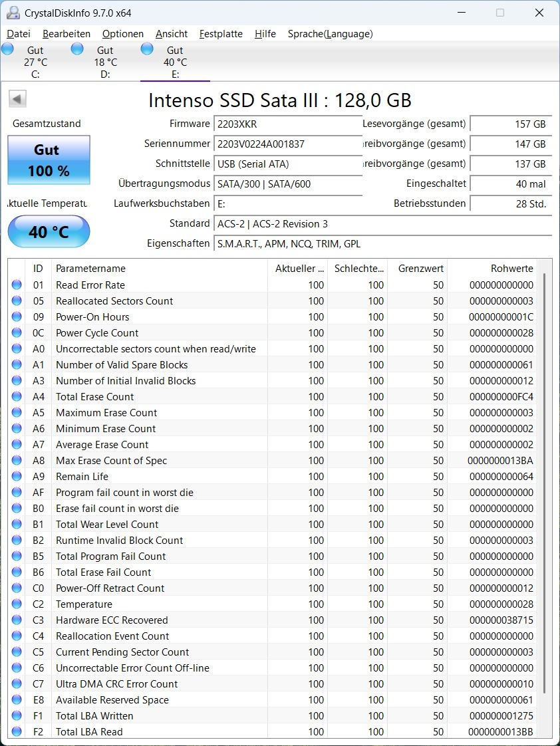This screenshot has height=746, width=560.
Task: Switch to the C: drive tab at 27 °C
Action: click(x=35, y=62)
